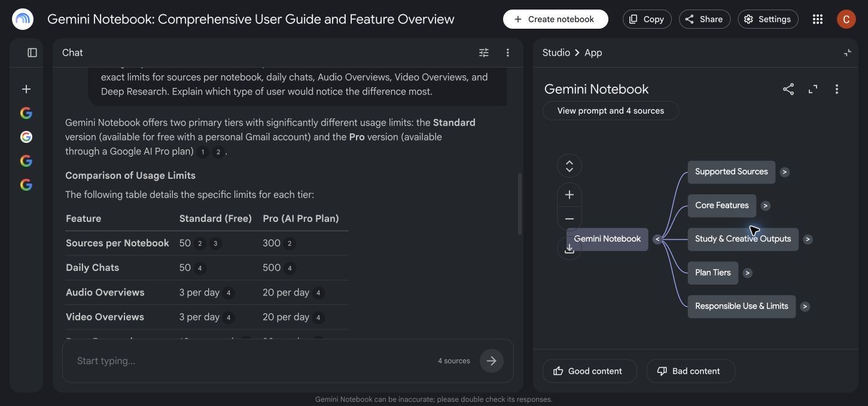Download the mind map
Screen dimensions: 868x406
(x=569, y=248)
